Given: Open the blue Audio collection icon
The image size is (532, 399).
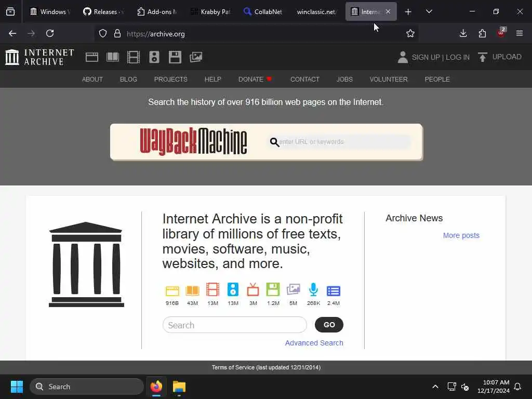Looking at the screenshot, I should [233, 290].
